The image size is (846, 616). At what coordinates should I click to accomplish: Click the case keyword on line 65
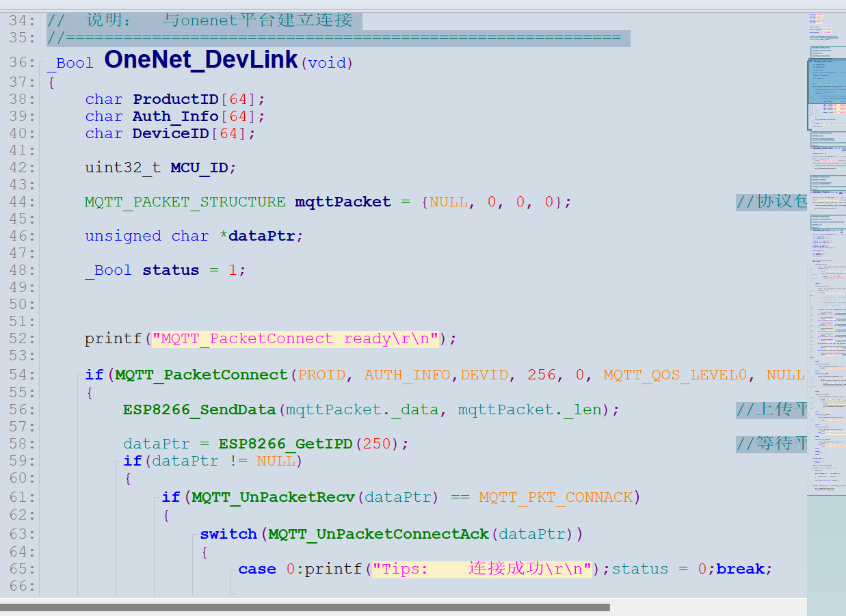[257, 569]
